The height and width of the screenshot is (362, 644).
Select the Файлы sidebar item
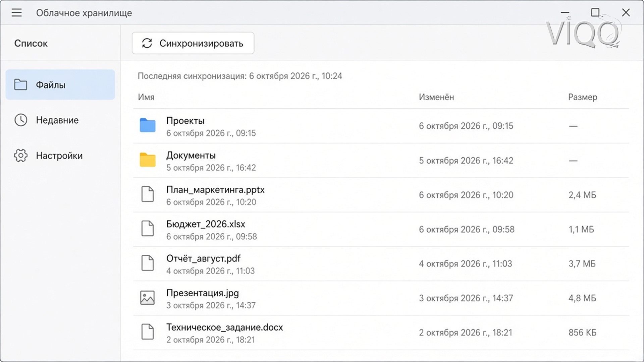click(x=60, y=84)
